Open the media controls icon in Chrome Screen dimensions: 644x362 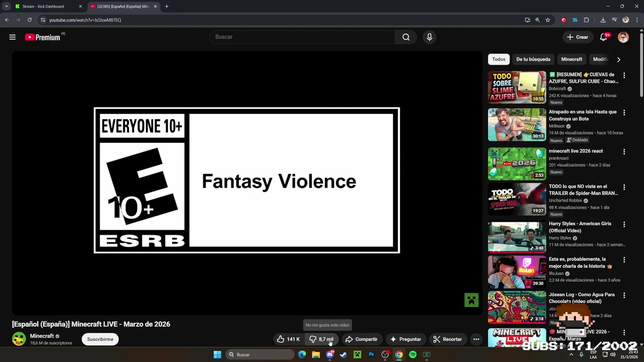pyautogui.click(x=614, y=20)
